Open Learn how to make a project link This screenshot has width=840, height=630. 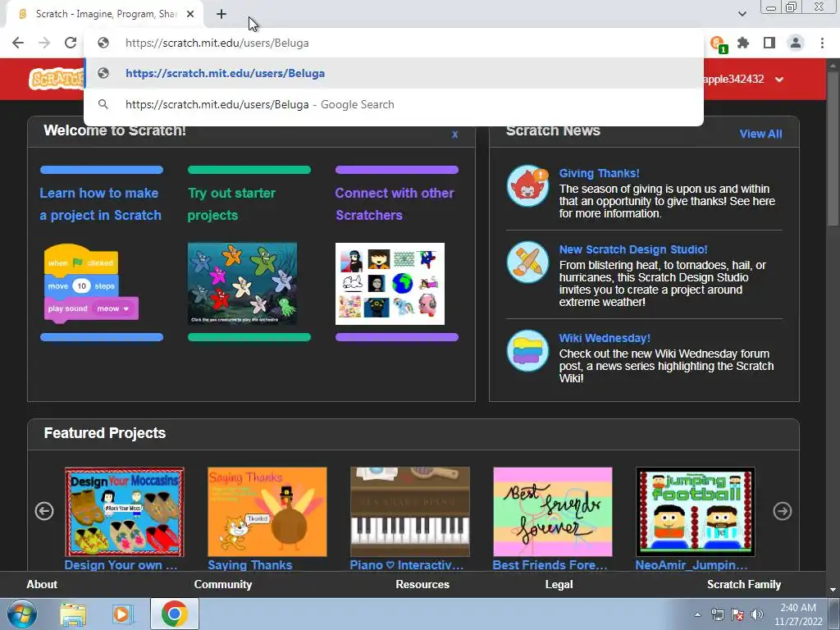tap(100, 204)
